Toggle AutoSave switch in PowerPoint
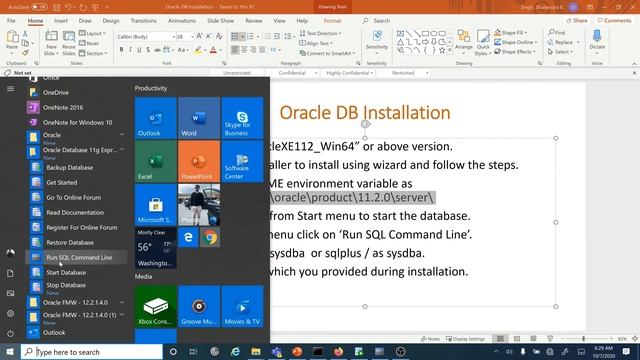640x360 pixels. 39,7
